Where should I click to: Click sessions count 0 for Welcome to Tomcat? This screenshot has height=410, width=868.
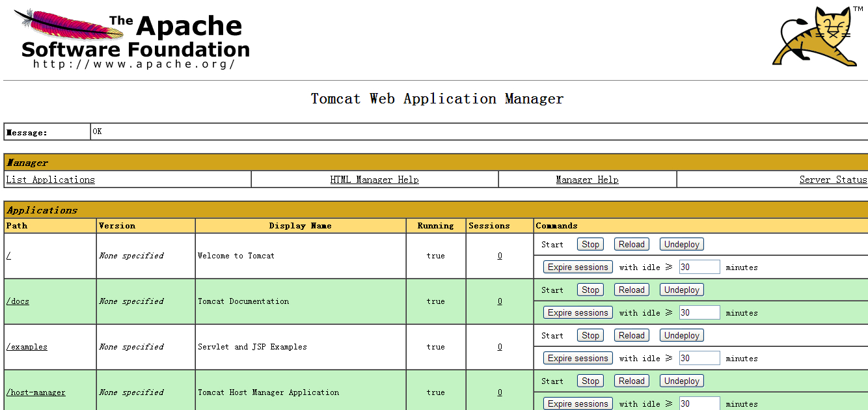pos(500,256)
